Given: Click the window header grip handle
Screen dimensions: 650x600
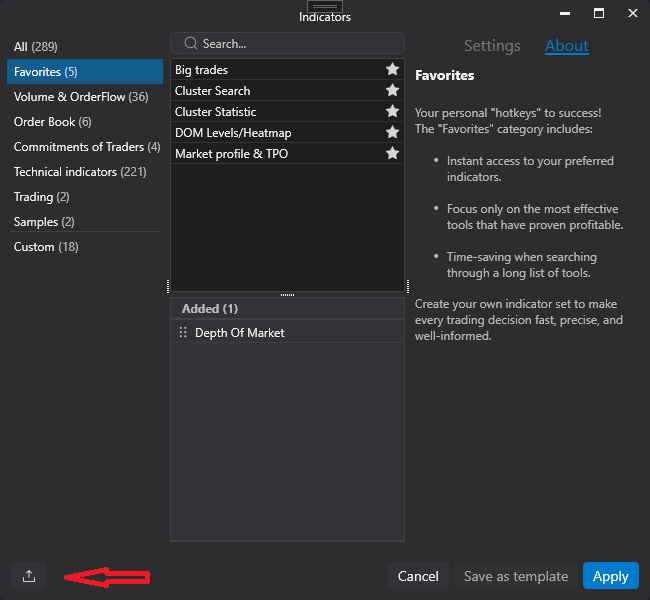Looking at the screenshot, I should coord(325,6).
